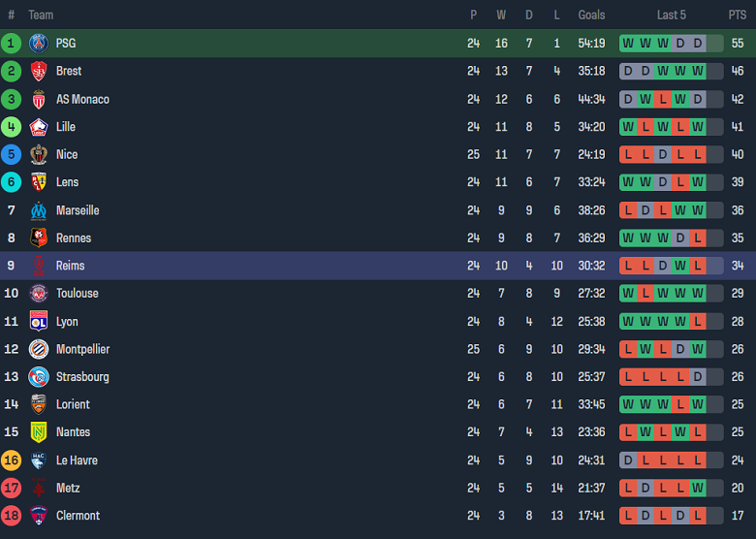Viewport: 756px width, 539px height.
Task: Click the Lille team badge
Action: (x=39, y=127)
